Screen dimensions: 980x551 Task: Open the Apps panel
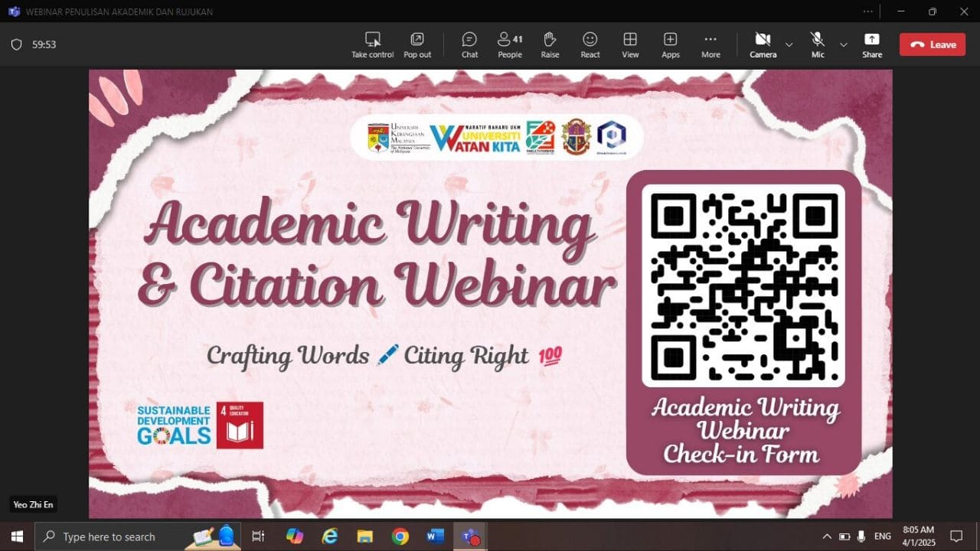click(x=670, y=44)
